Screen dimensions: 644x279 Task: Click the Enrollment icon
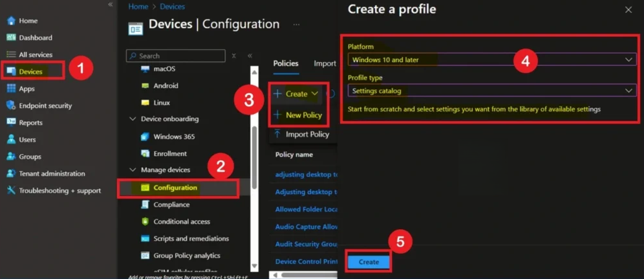tap(145, 153)
